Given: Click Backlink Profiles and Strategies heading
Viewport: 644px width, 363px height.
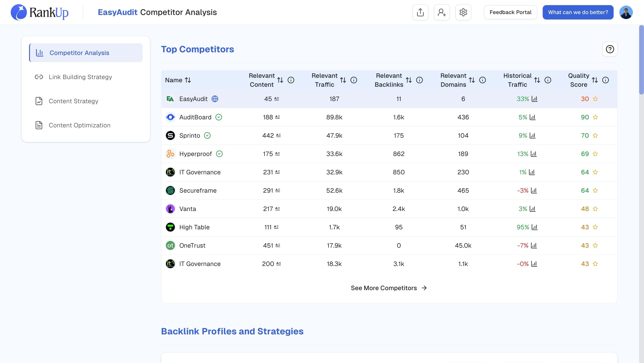Looking at the screenshot, I should pyautogui.click(x=232, y=331).
